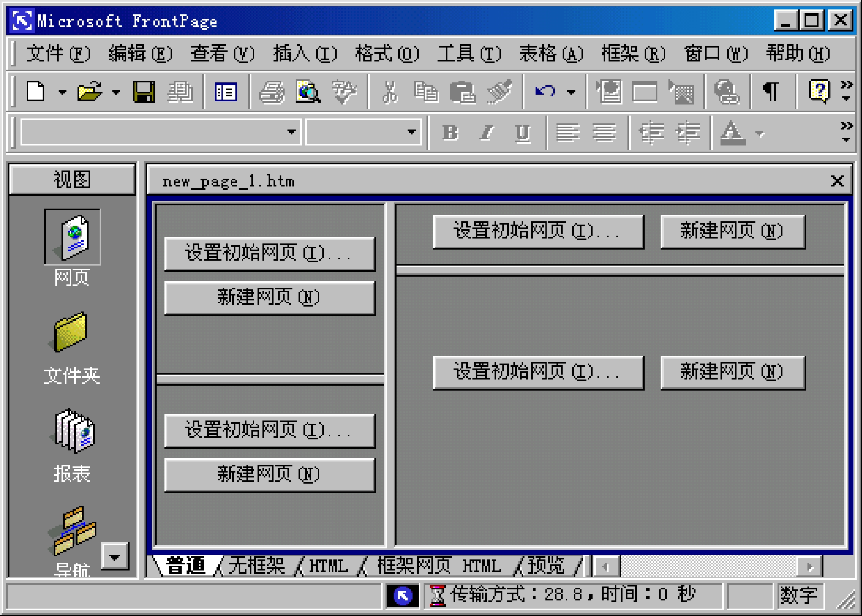This screenshot has height=616, width=862.
Task: Switch to the HTML view tab
Action: 328,566
